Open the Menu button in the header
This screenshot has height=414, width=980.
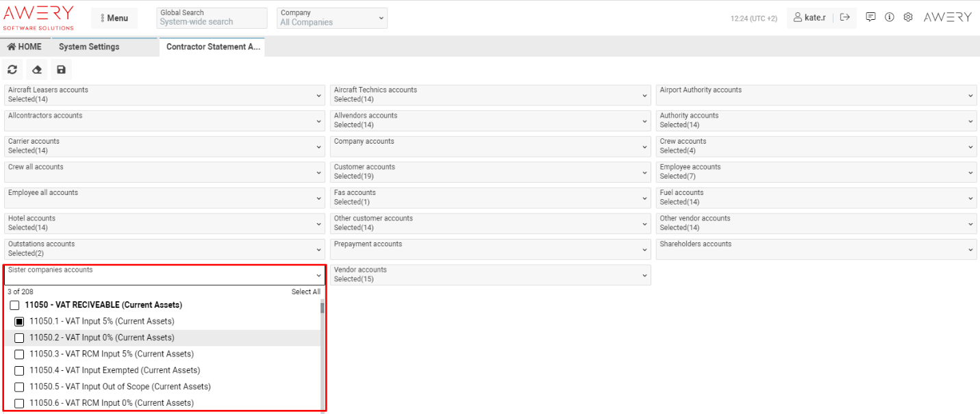(114, 17)
